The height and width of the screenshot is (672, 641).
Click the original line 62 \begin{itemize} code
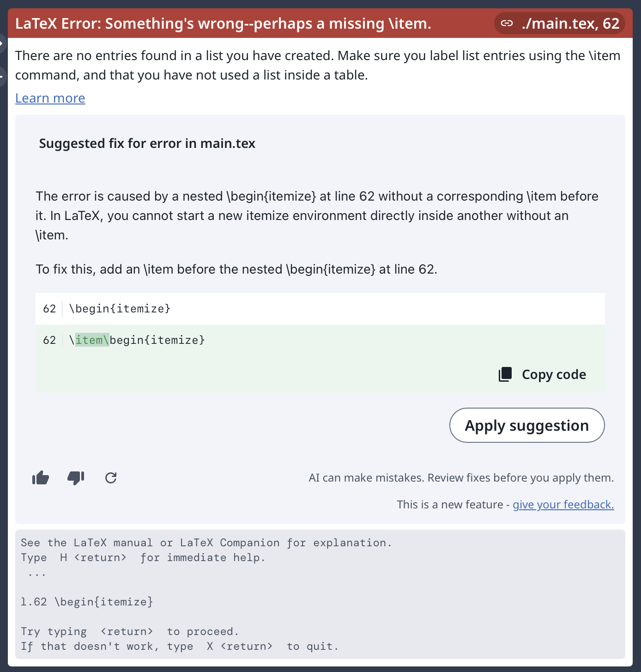[120, 308]
